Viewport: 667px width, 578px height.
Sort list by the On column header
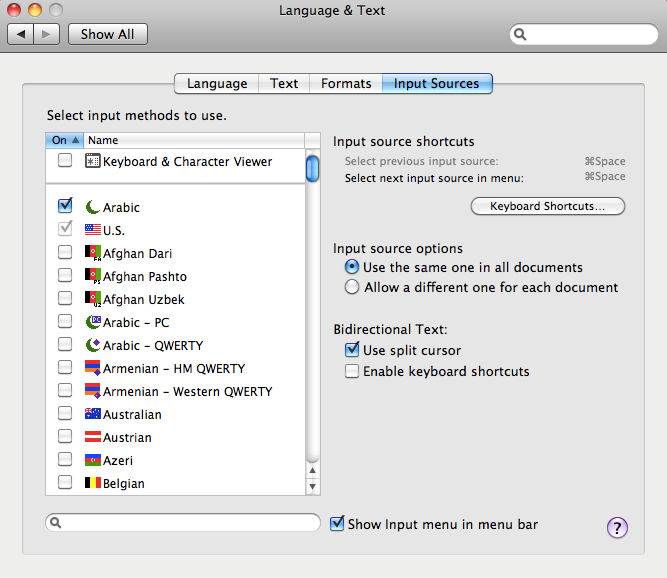click(x=65, y=140)
